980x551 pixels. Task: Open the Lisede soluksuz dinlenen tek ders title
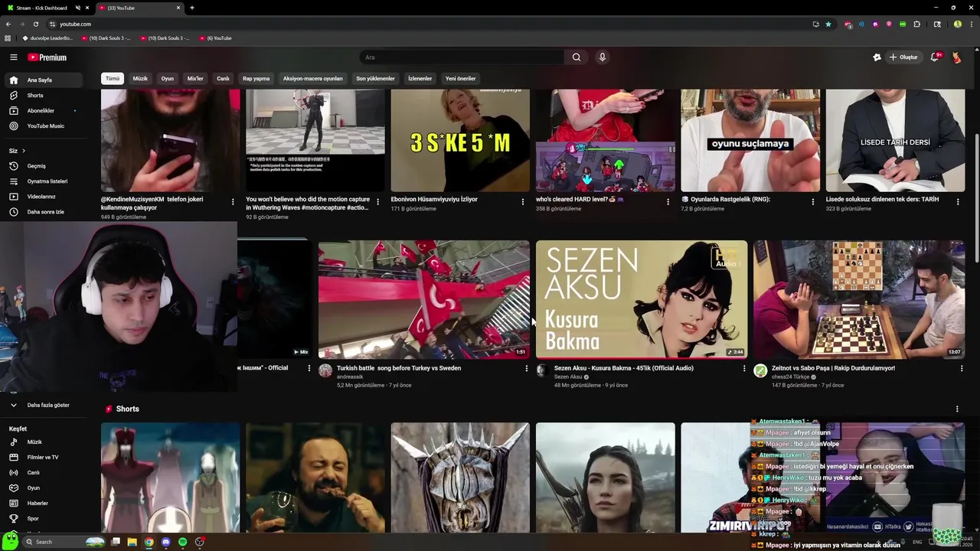882,200
